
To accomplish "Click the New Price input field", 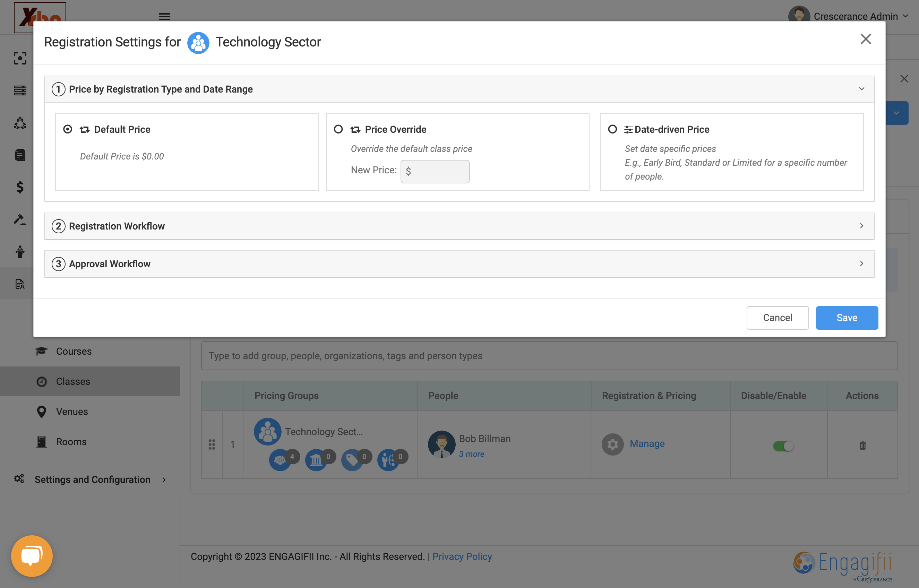I will pyautogui.click(x=435, y=171).
